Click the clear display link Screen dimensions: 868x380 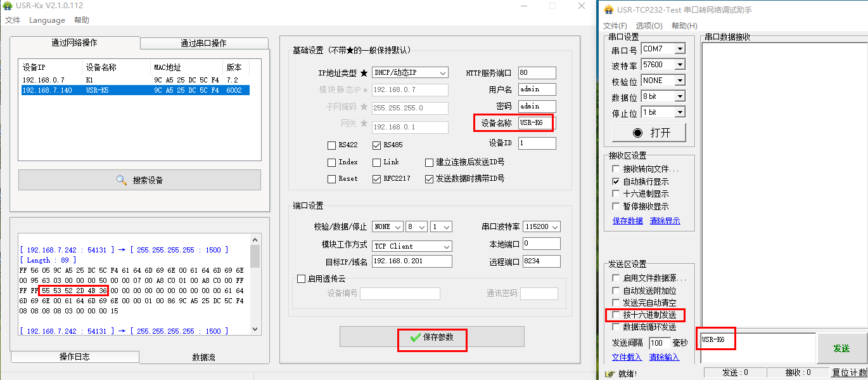[x=665, y=221]
